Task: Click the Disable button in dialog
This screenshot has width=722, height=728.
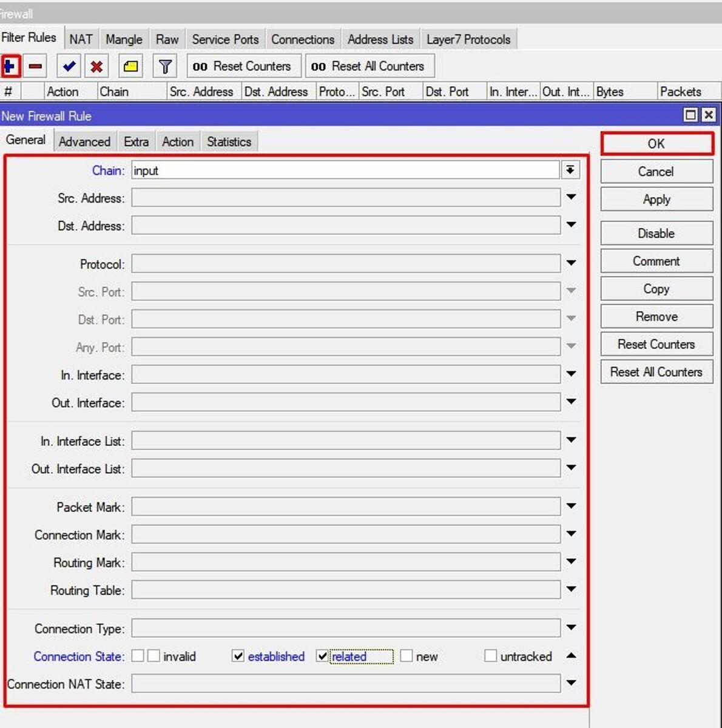Action: (656, 234)
